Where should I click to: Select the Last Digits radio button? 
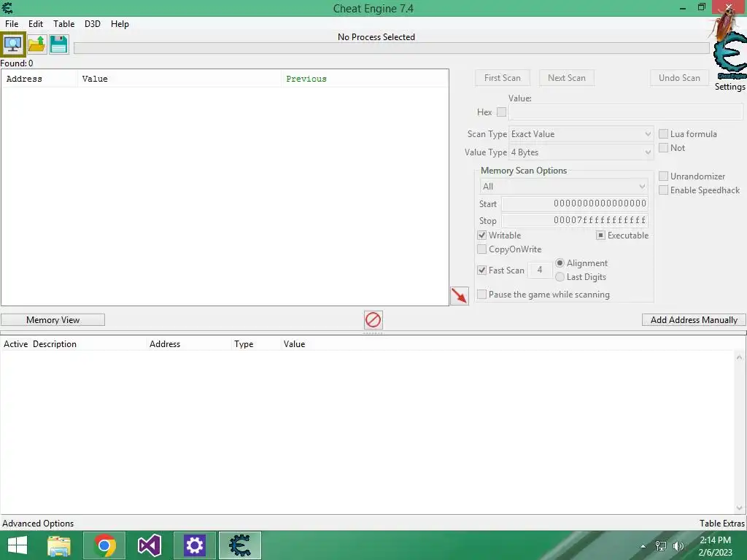click(560, 276)
